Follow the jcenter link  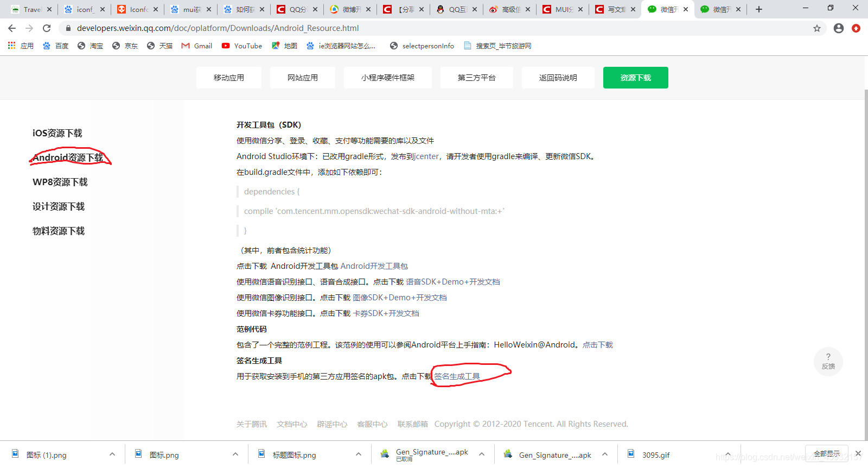coord(426,156)
